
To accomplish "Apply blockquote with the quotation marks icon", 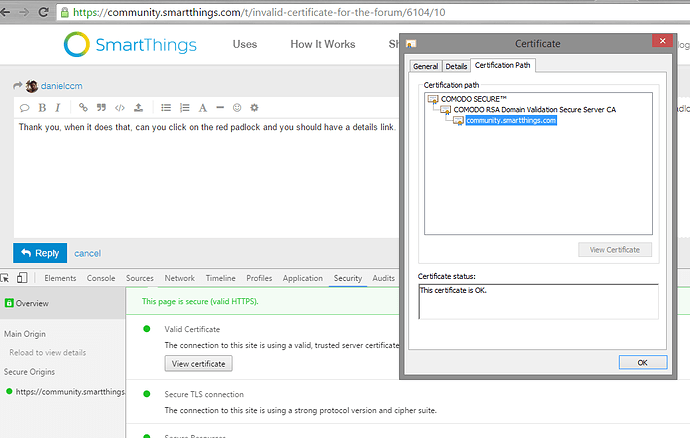I will (x=101, y=107).
